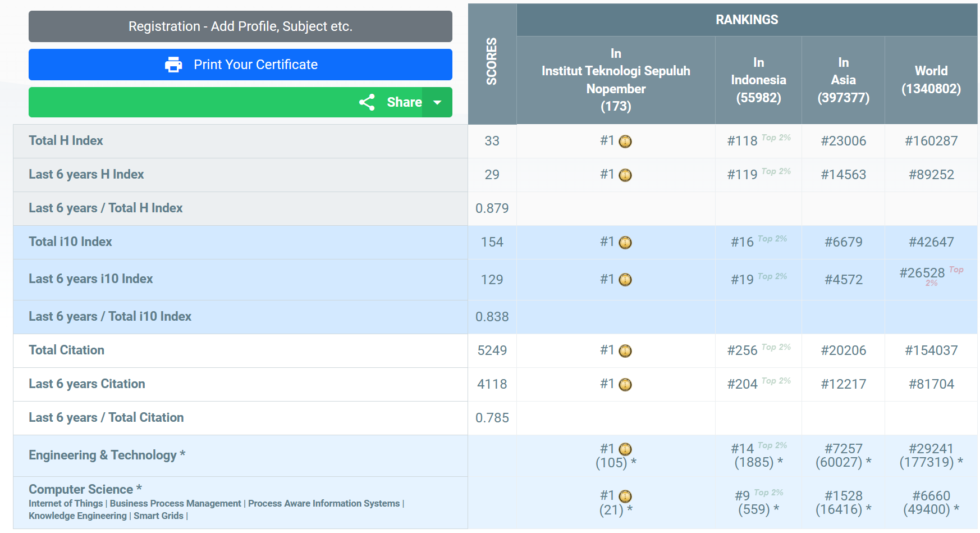Click the gold medal in Total Citation row

coord(625,351)
